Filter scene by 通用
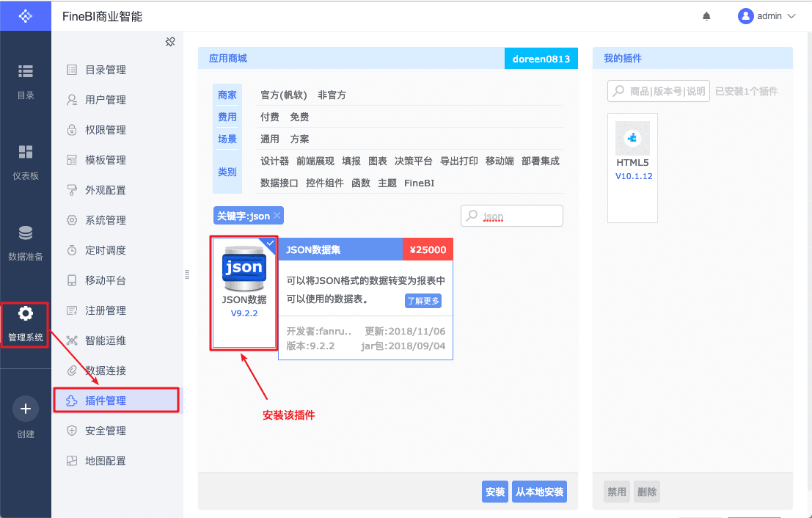This screenshot has height=518, width=812. [269, 139]
